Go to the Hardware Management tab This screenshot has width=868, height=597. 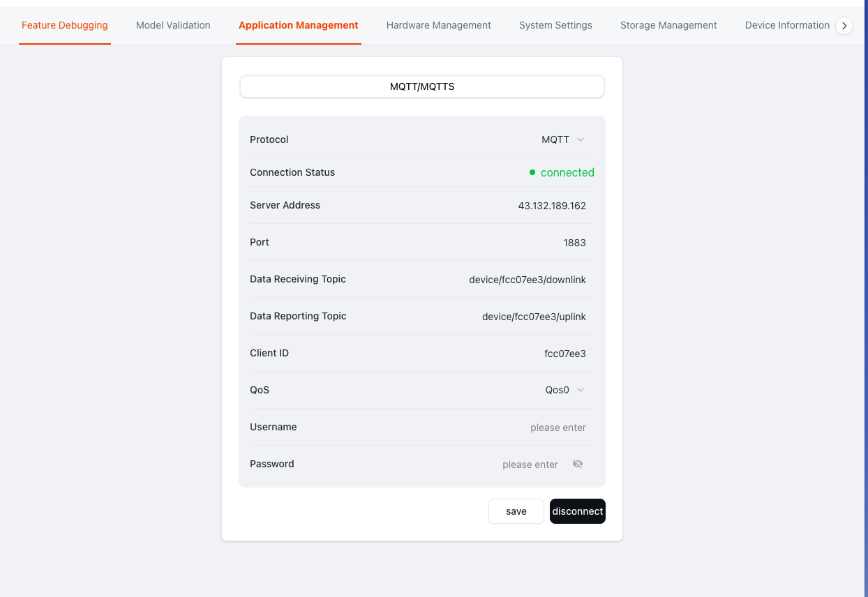[439, 25]
